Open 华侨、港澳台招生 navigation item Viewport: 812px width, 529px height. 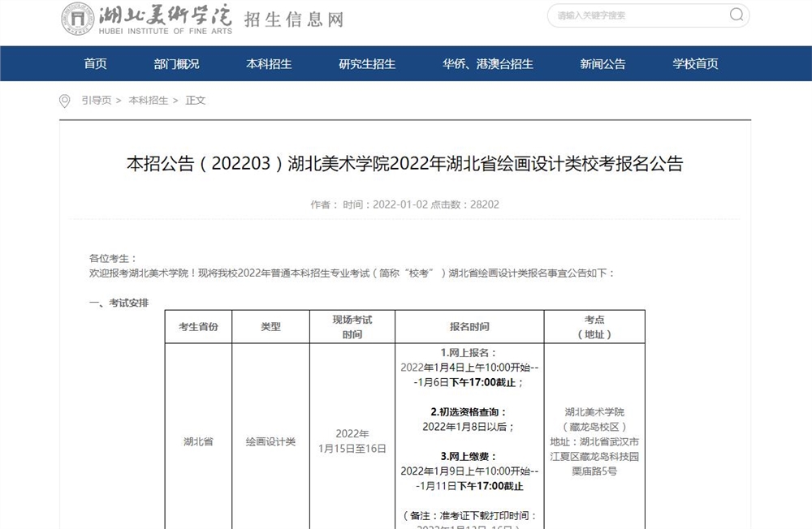[488, 63]
